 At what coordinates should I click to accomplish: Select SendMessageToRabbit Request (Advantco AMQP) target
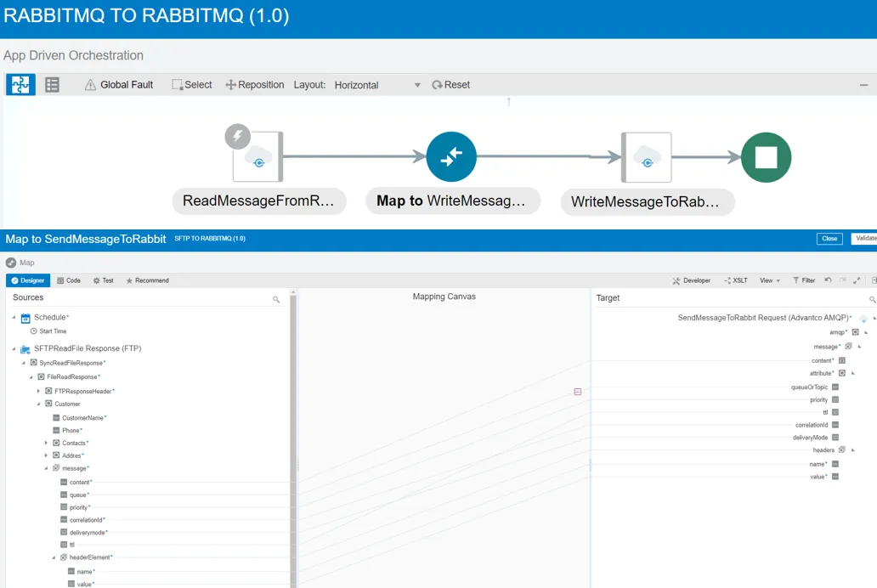coord(763,318)
